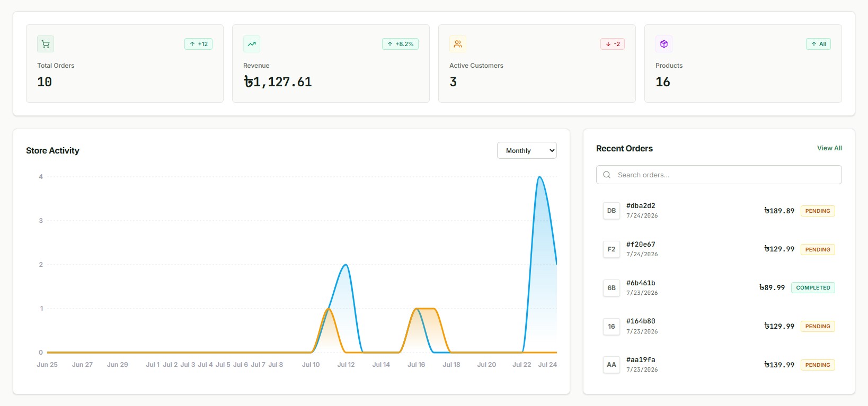Viewport: 868px width, 406px height.
Task: Click the All badge on Products
Action: pos(818,44)
